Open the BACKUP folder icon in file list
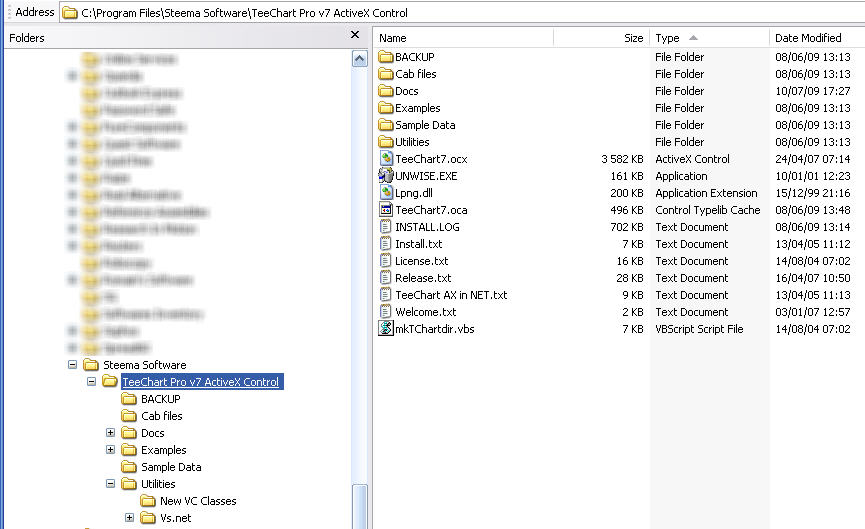Image resolution: width=865 pixels, height=529 pixels. (x=386, y=57)
